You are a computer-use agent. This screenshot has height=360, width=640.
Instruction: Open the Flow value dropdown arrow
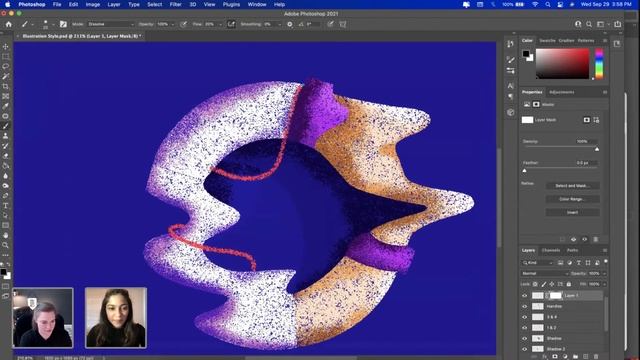click(x=220, y=24)
